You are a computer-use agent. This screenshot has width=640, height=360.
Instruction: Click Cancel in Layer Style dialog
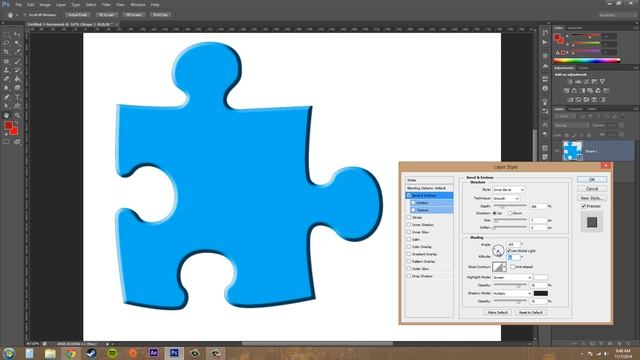tap(592, 189)
